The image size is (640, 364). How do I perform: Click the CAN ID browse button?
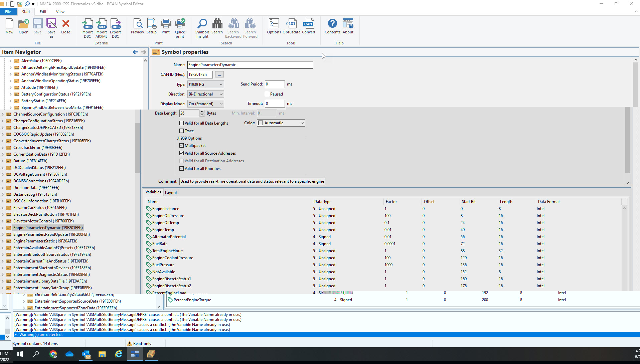(x=219, y=74)
